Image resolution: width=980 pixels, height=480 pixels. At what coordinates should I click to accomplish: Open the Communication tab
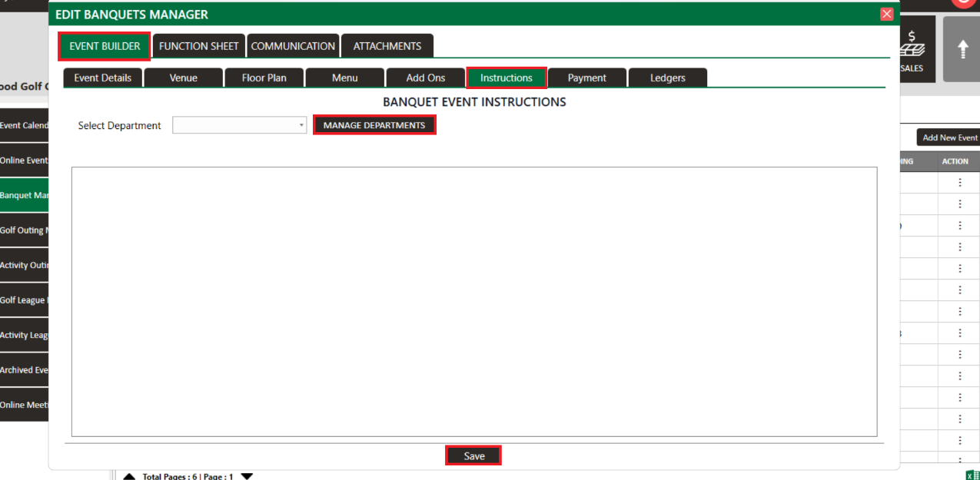[x=293, y=46]
